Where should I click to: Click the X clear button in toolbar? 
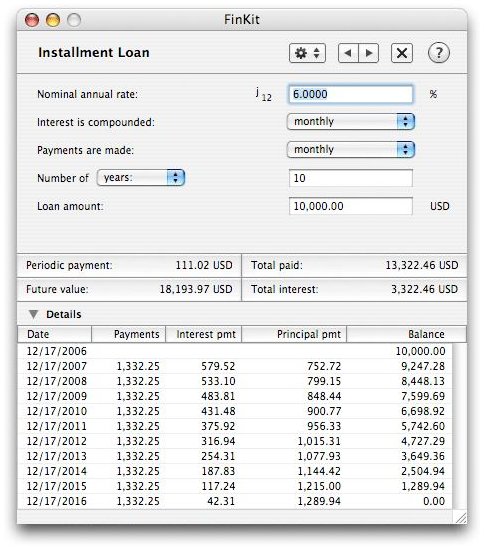coord(402,53)
